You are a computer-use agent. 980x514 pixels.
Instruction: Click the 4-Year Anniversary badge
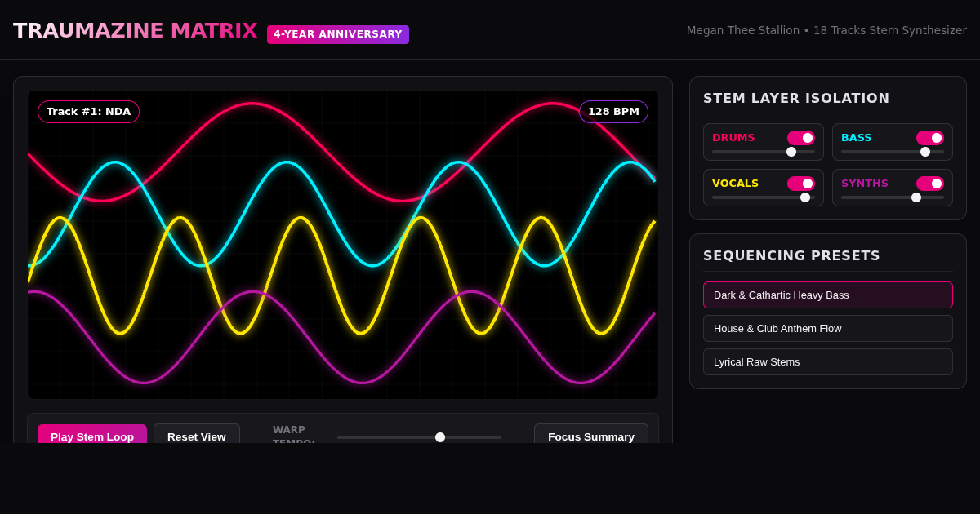pyautogui.click(x=338, y=34)
